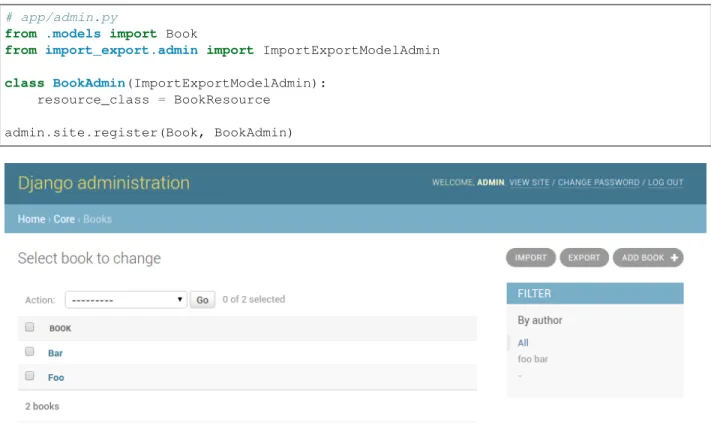Select the All author filter
Image resolution: width=711 pixels, height=435 pixels.
click(523, 343)
